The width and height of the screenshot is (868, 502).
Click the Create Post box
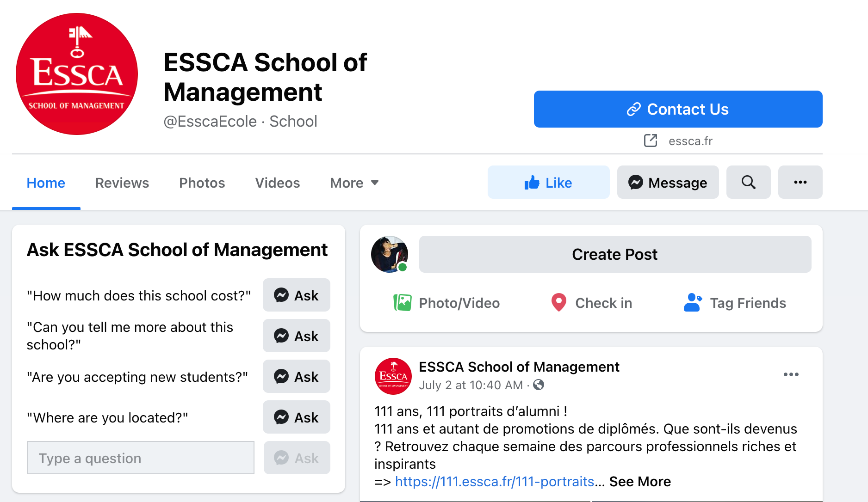point(615,254)
